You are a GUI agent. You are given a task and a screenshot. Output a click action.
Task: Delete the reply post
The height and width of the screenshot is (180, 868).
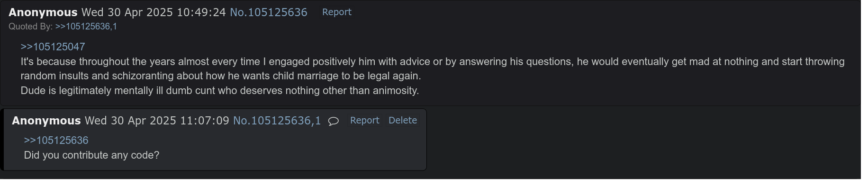tap(403, 121)
